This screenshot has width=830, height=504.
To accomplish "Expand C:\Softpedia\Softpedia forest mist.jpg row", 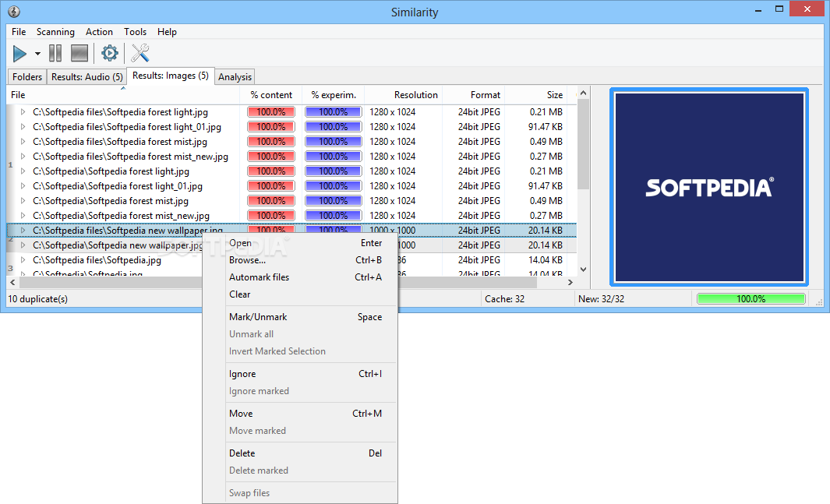I will click(23, 201).
